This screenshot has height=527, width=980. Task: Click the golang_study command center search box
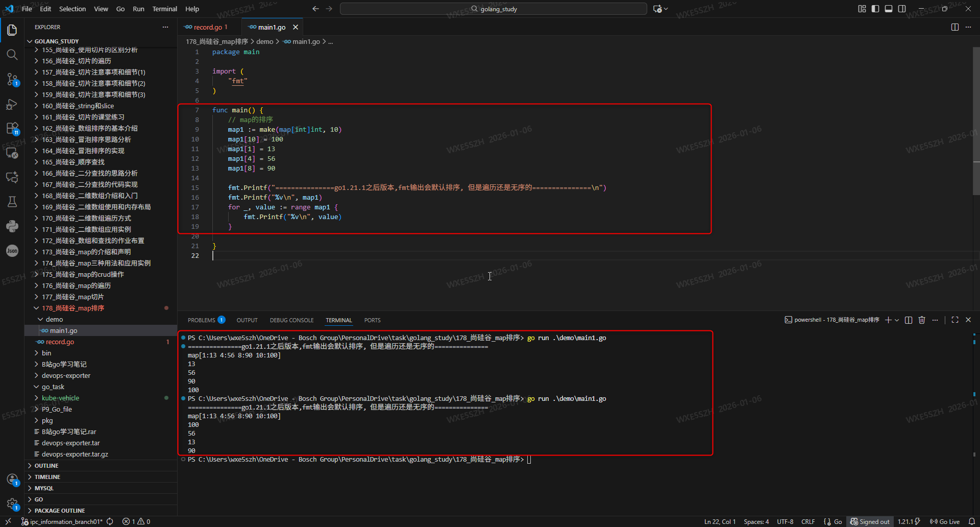coord(493,9)
